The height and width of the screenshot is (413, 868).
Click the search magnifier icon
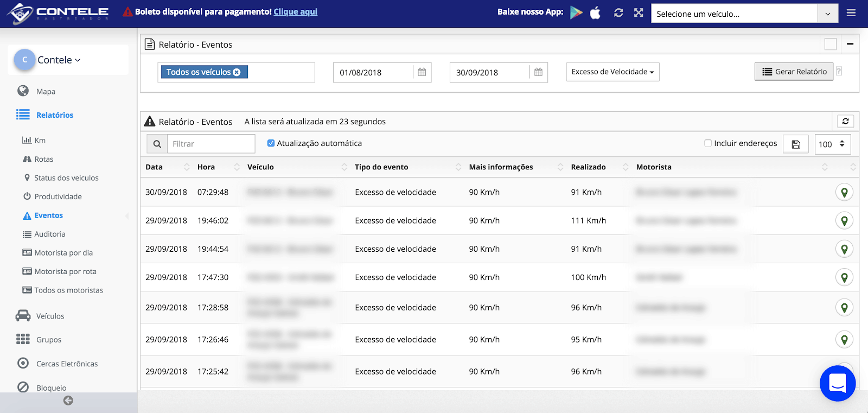pos(157,144)
